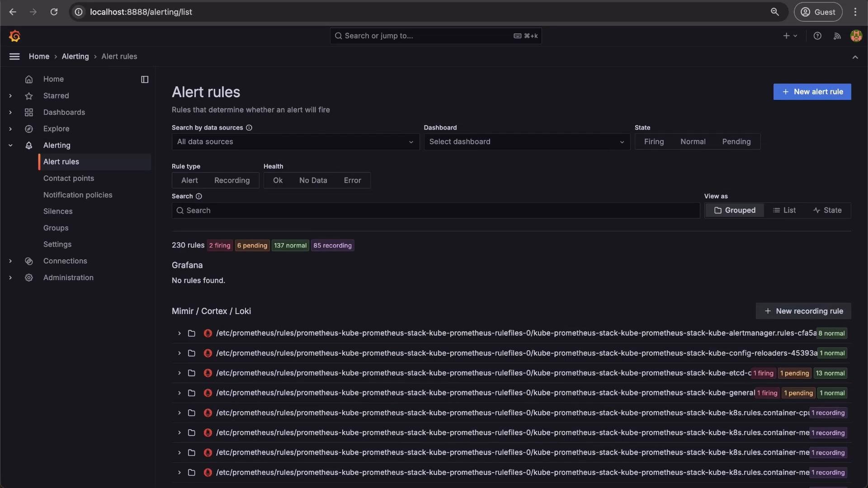Image resolution: width=868 pixels, height=488 pixels.
Task: Expand the kube-general group row
Action: [x=179, y=393]
